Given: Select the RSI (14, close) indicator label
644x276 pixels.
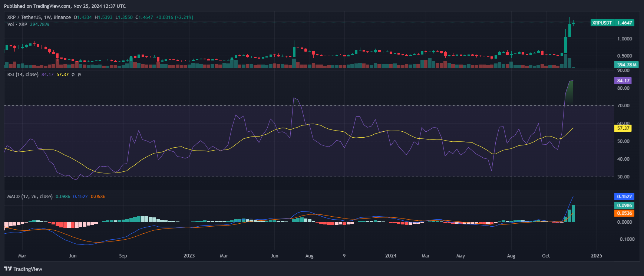Looking at the screenshot, I should pos(23,75).
